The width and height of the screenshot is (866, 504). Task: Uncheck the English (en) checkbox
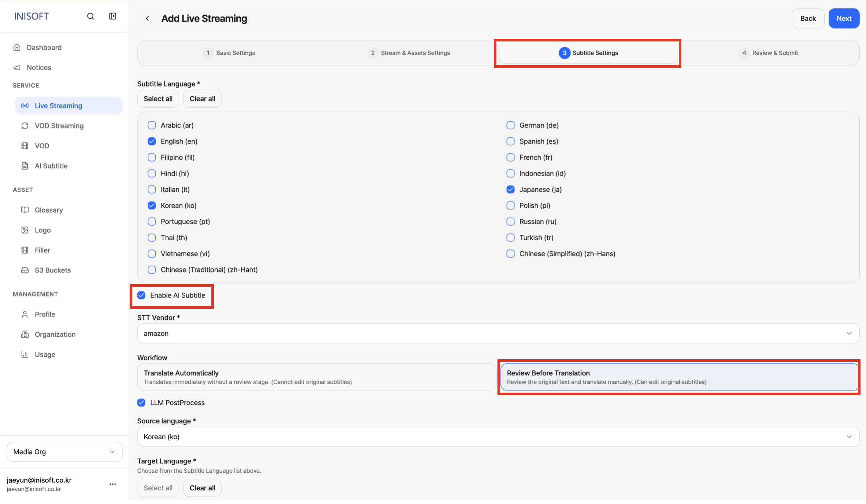coord(152,141)
